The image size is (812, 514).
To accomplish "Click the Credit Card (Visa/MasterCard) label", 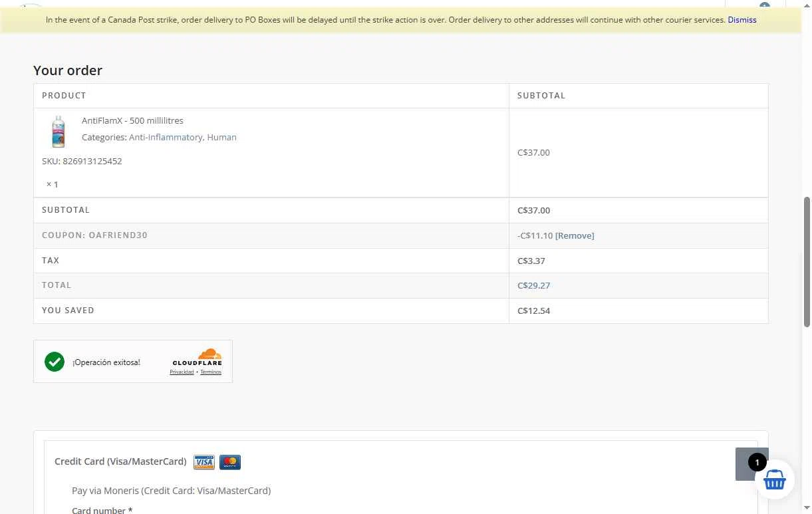I will pos(120,461).
